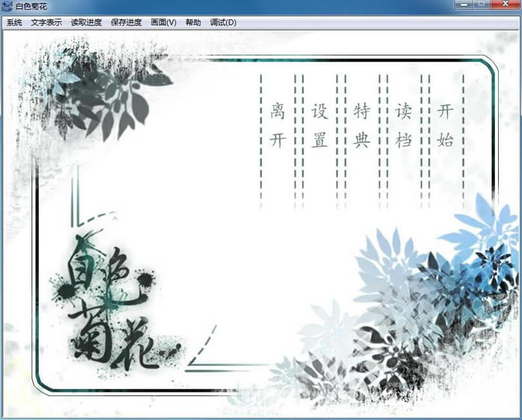Open the 调试(D) menu
The width and height of the screenshot is (522, 420).
click(223, 22)
